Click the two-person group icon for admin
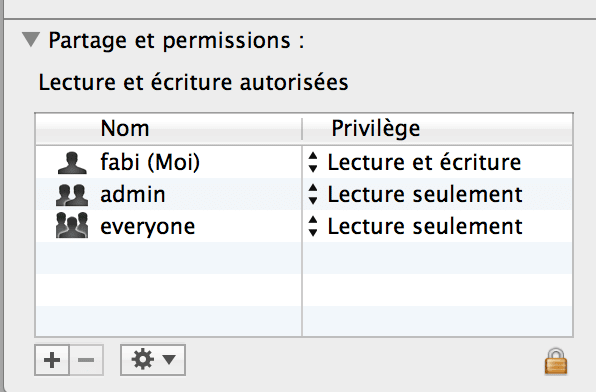This screenshot has width=596, height=392. 72,195
